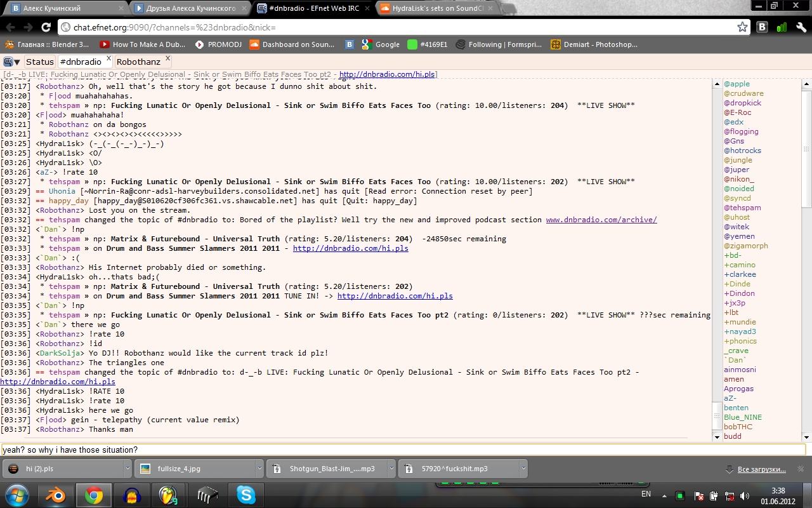Open the Google bookmark
Image resolution: width=812 pixels, height=508 pixels.
(x=381, y=44)
